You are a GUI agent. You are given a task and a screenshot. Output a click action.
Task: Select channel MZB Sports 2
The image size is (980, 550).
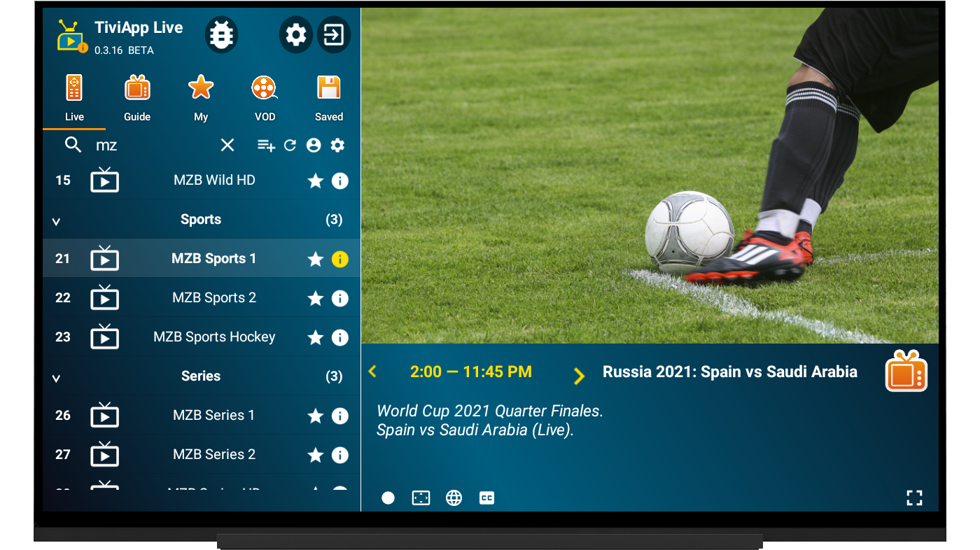point(202,298)
